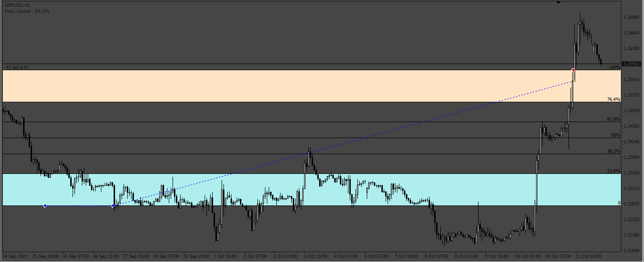Click the current price tag 1.25952
The image size is (644, 262).
(632, 64)
